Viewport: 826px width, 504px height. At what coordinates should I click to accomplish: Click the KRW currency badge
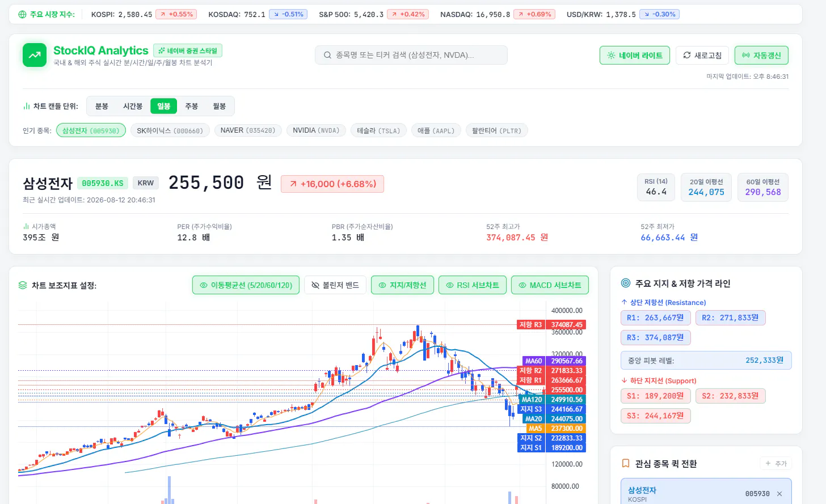(146, 183)
